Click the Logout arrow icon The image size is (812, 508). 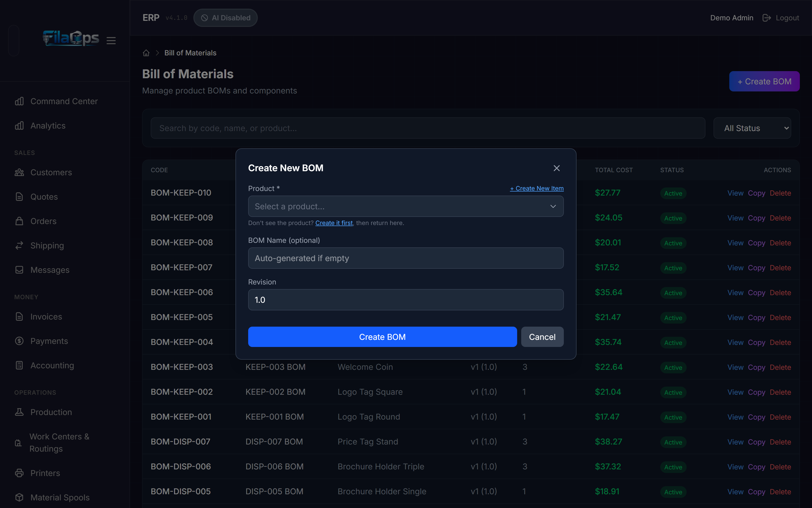coord(767,18)
